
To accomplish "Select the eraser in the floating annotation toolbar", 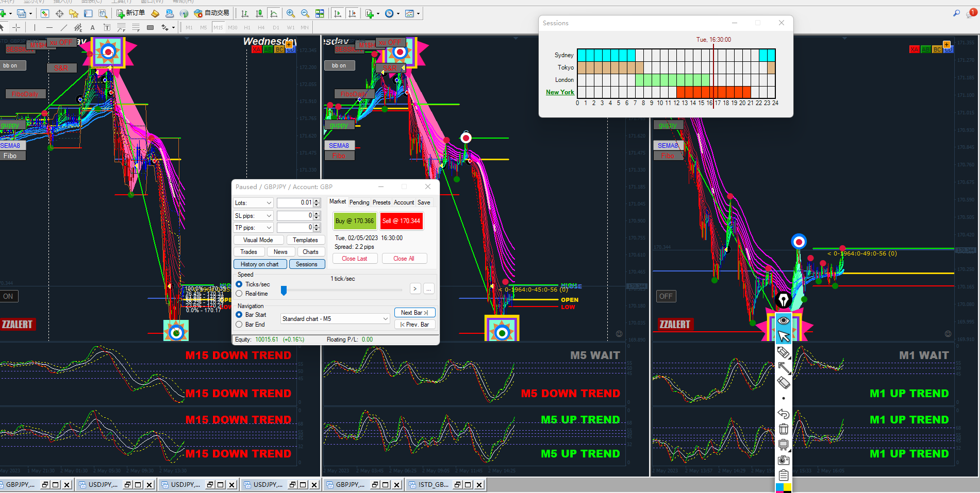I will point(784,383).
